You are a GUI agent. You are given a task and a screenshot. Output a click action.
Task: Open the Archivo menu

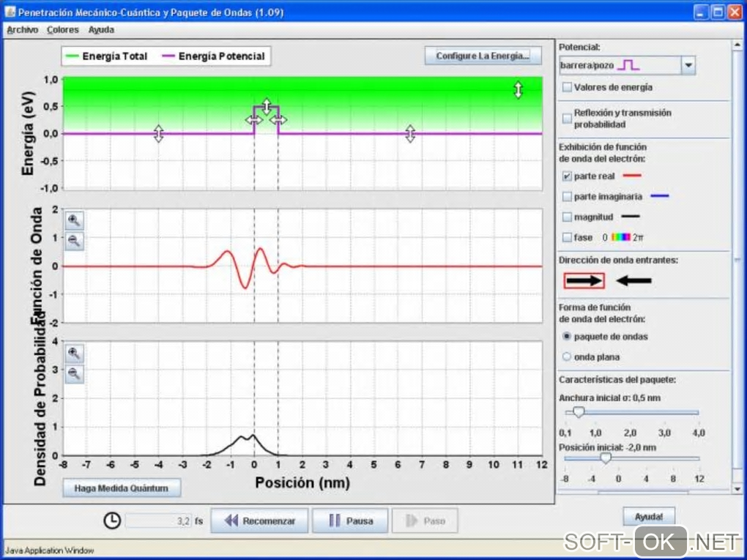tap(23, 29)
